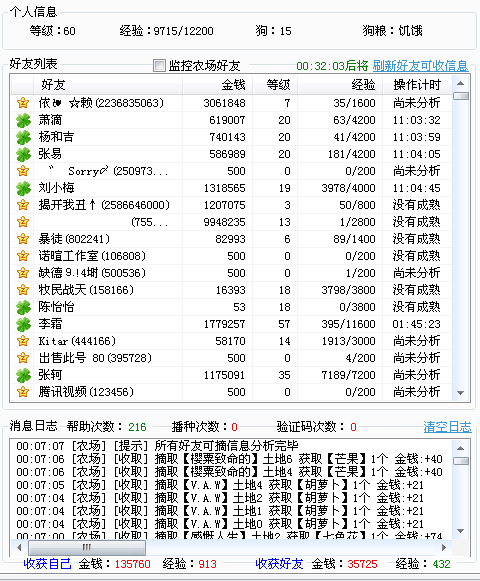This screenshot has width=480, height=581.
Task: Click message log scroll right arrow
Action: (x=444, y=547)
